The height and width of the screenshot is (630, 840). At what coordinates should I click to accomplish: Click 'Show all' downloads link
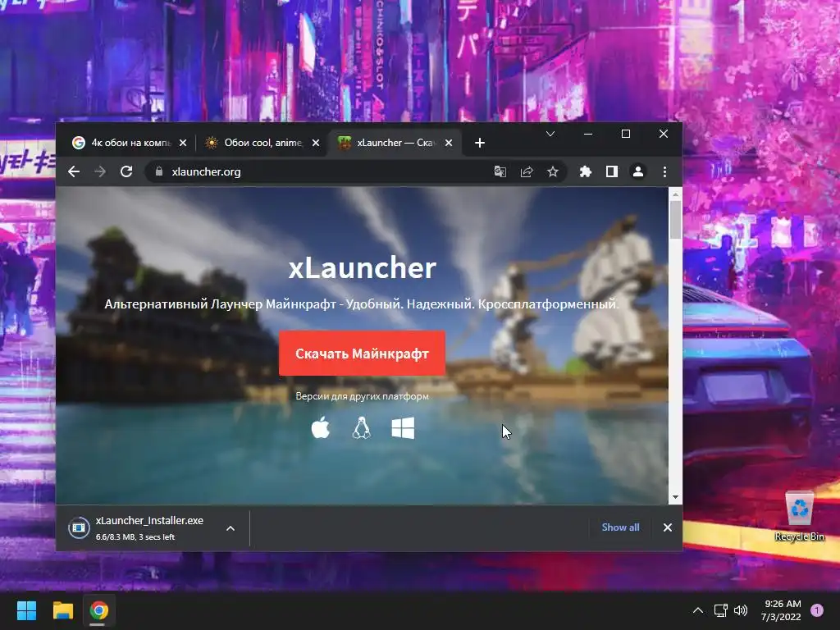tap(620, 527)
